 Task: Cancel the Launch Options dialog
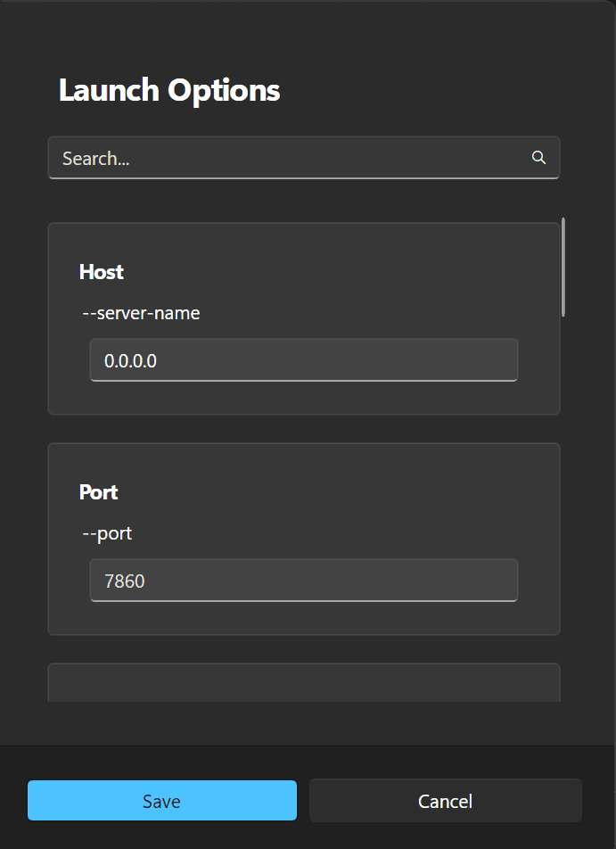pos(446,800)
